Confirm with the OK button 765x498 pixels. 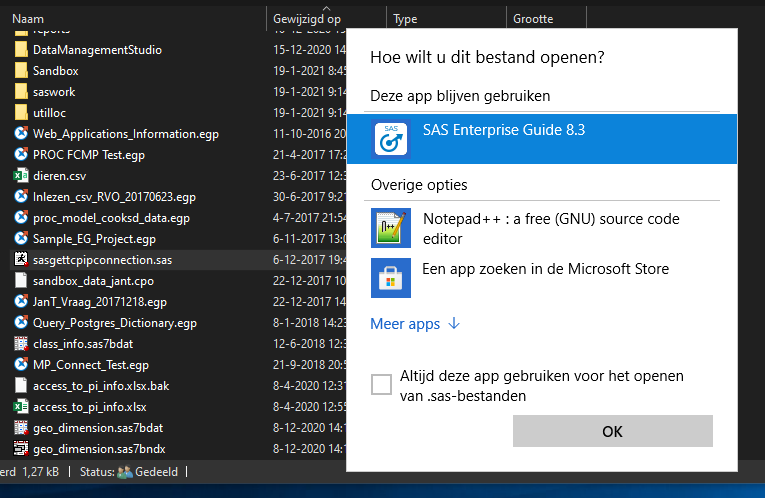coord(612,431)
